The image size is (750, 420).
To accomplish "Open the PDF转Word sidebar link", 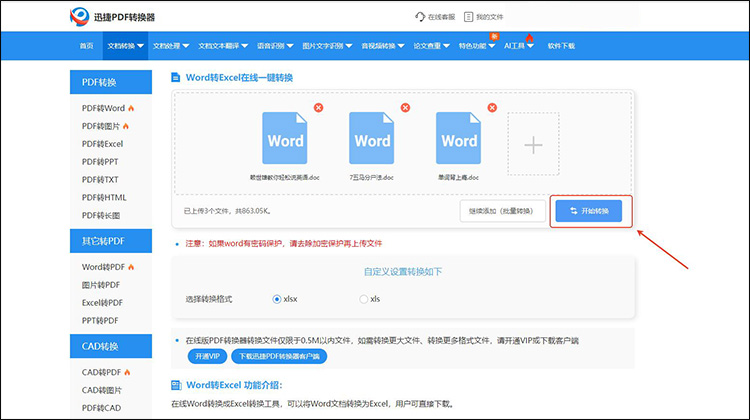I will point(103,108).
